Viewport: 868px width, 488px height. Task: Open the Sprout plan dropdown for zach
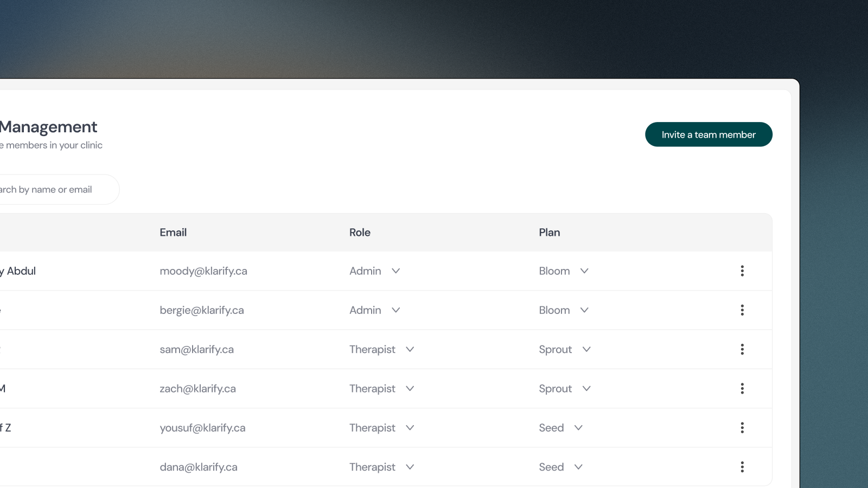coord(565,388)
